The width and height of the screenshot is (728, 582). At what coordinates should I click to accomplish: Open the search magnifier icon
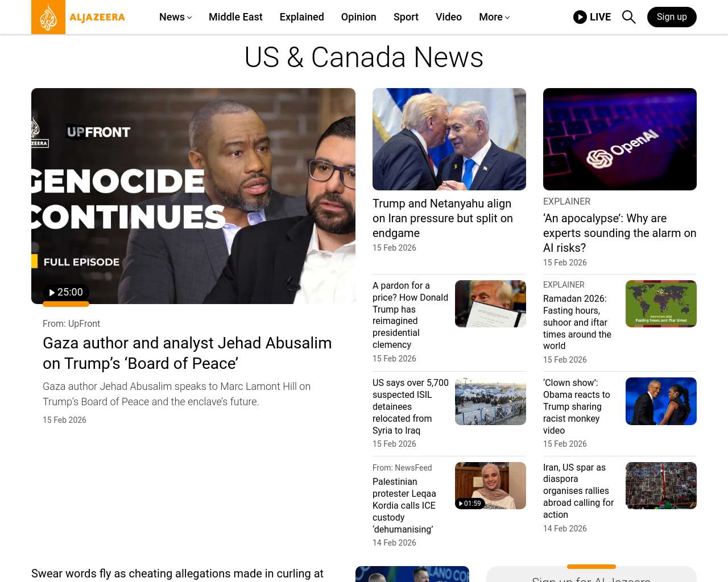pyautogui.click(x=628, y=17)
